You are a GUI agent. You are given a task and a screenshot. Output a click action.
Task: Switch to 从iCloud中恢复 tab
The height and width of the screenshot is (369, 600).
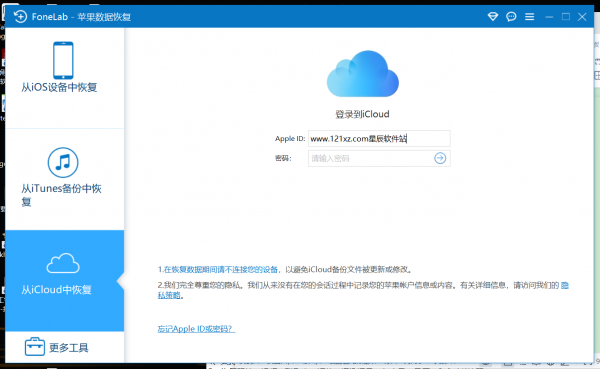(65, 281)
